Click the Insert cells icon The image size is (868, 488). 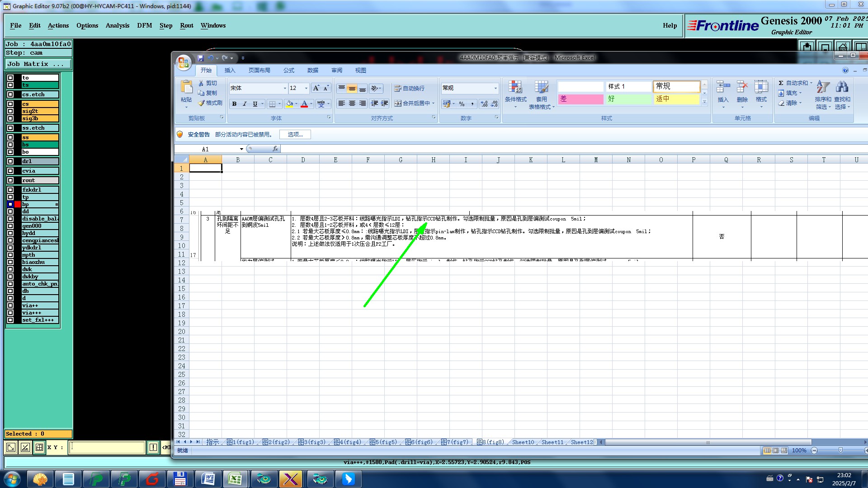click(x=723, y=87)
